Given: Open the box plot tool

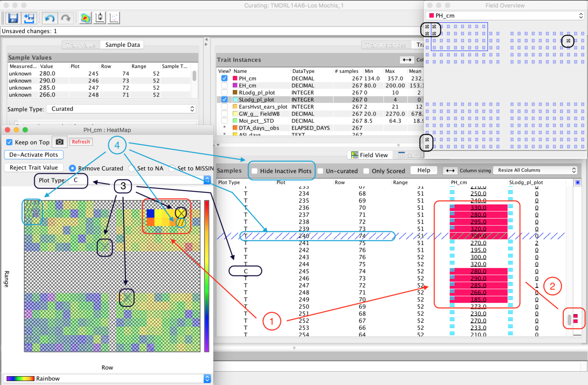Looking at the screenshot, I should tap(100, 18).
